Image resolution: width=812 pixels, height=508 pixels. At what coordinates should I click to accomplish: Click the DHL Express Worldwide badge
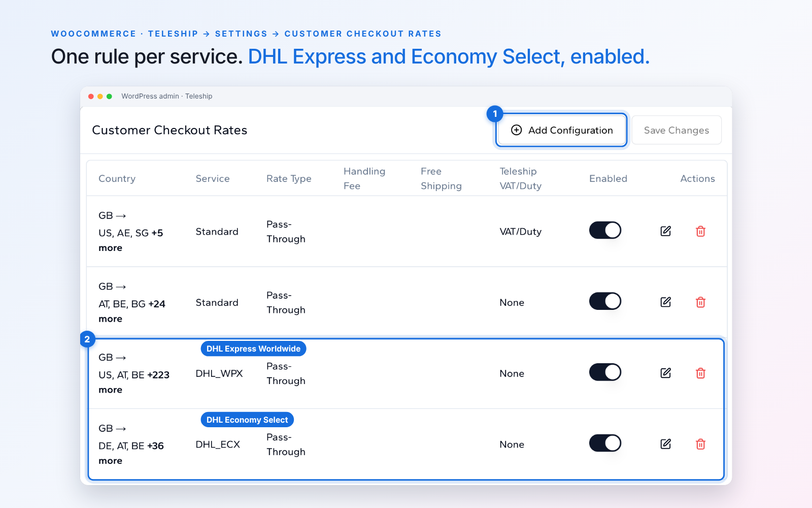tap(253, 349)
